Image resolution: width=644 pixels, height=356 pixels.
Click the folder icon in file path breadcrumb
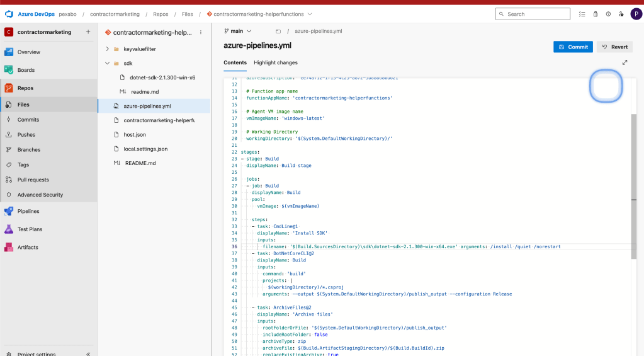pyautogui.click(x=278, y=32)
